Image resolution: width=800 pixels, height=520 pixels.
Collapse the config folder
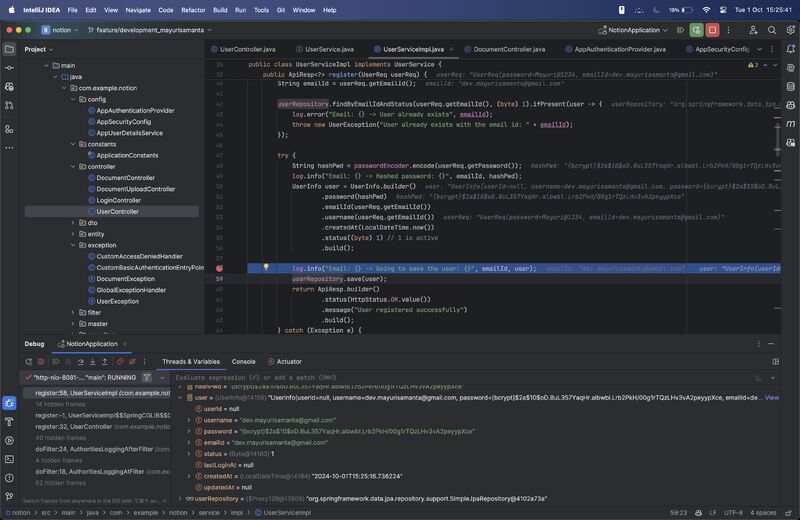(73, 100)
